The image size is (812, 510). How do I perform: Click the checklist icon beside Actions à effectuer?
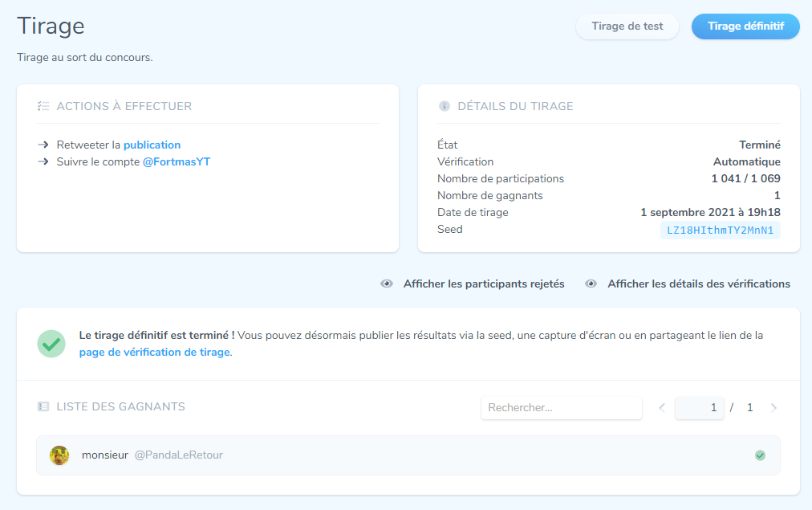(44, 106)
